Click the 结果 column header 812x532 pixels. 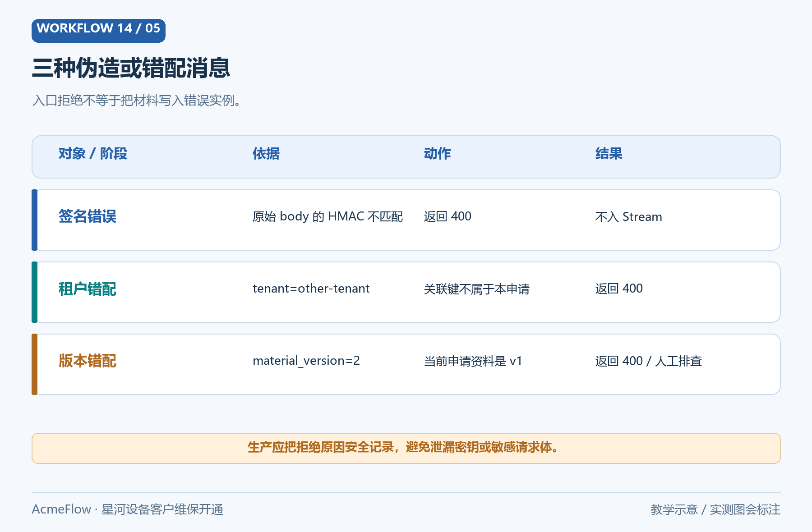pos(609,154)
